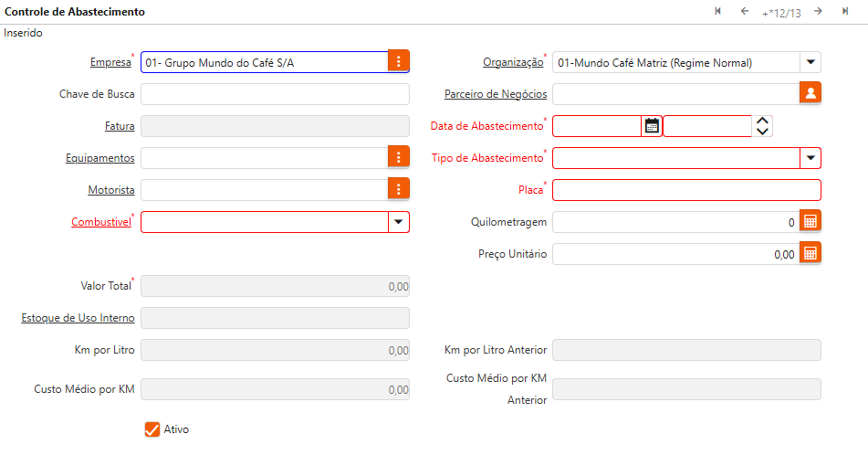Go to previous record arrow

[745, 11]
